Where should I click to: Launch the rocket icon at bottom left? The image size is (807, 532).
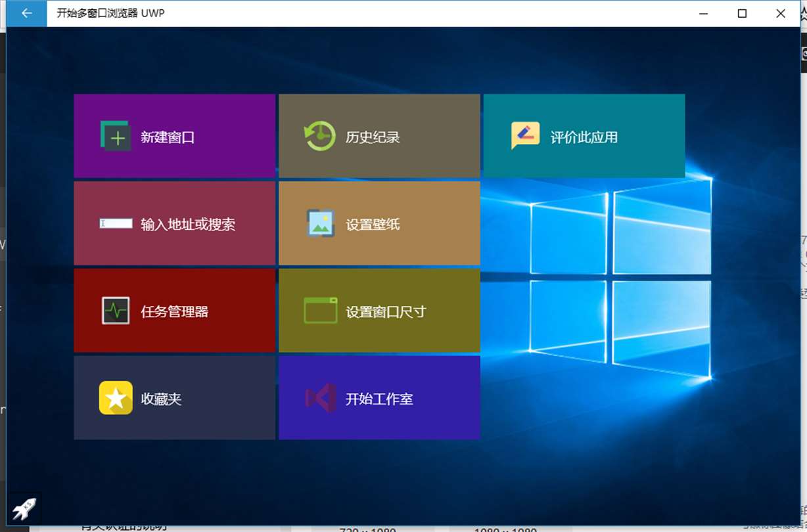(24, 509)
